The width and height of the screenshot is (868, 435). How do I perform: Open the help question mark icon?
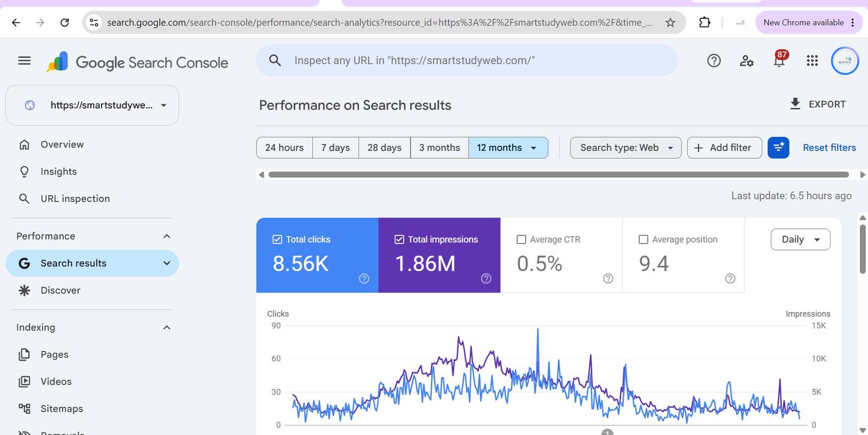click(714, 61)
